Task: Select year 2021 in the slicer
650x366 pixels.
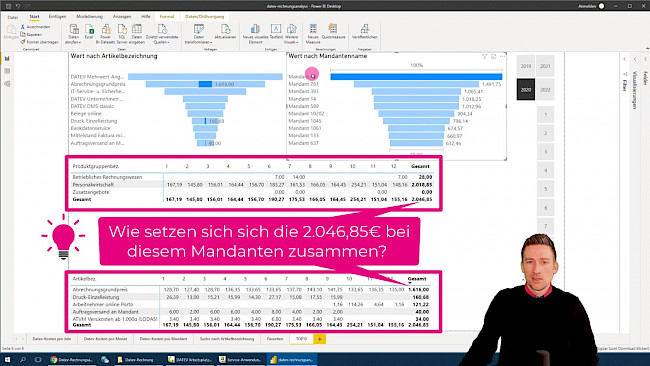Action: [x=545, y=66]
